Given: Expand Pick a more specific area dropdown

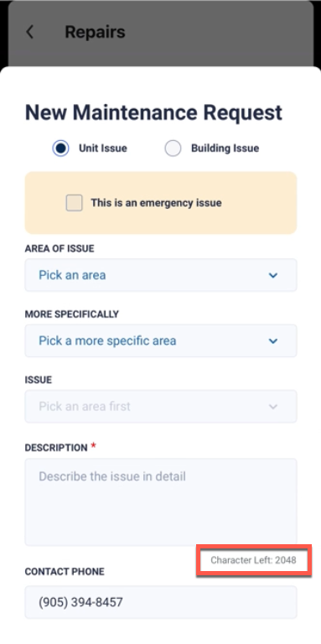Looking at the screenshot, I should point(161,341).
